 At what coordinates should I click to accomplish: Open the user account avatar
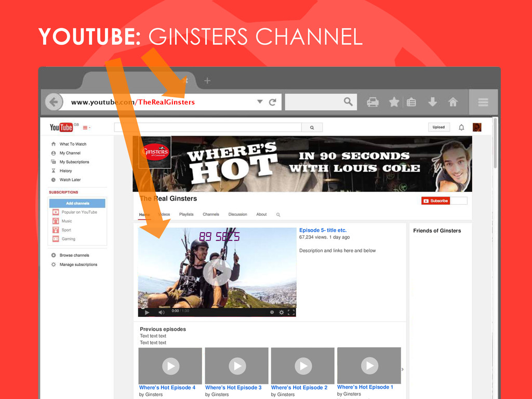pos(477,127)
